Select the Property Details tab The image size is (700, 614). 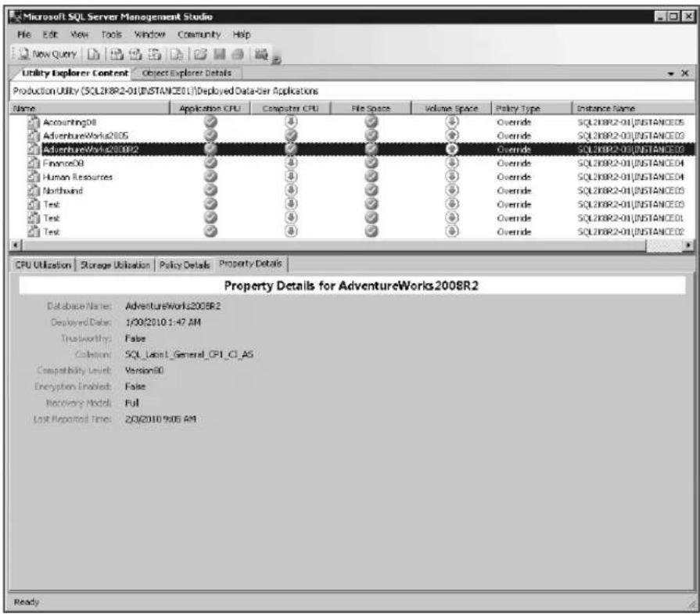point(250,264)
